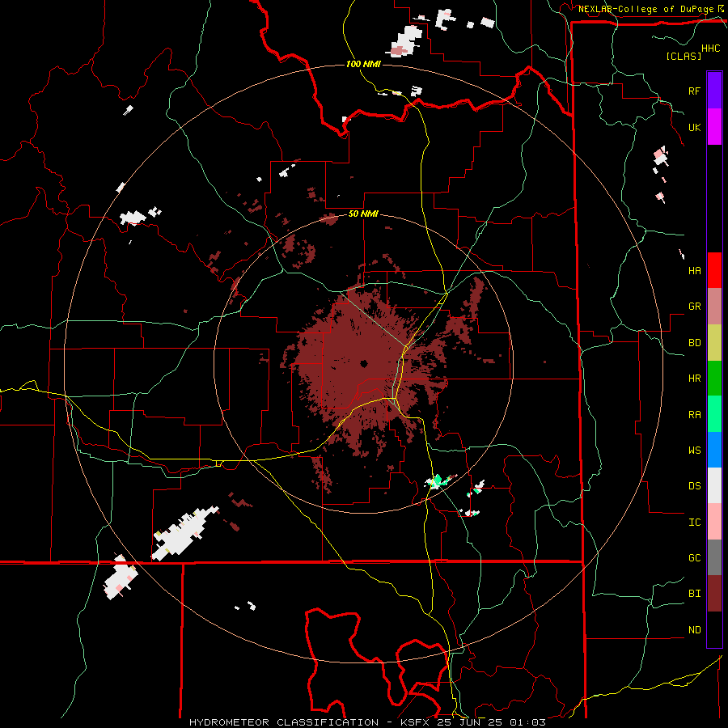Click the IC legend label
Screen dimensions: 728x728
(x=694, y=523)
